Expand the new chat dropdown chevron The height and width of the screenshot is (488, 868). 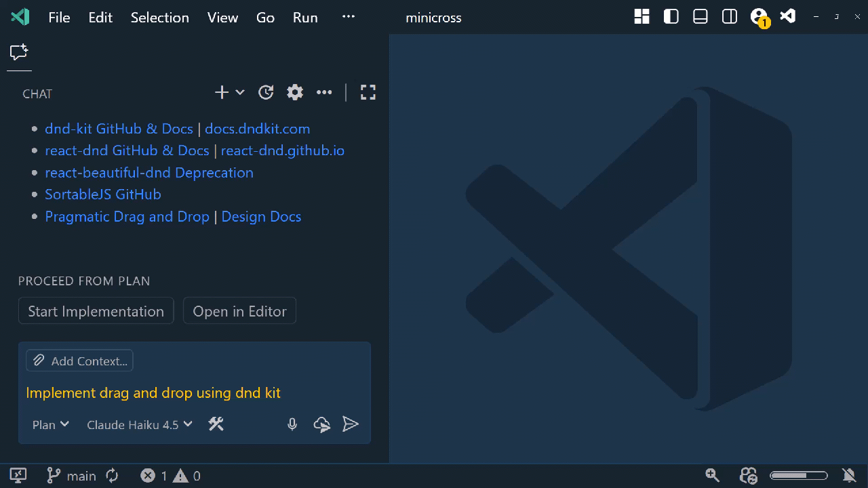tap(239, 92)
